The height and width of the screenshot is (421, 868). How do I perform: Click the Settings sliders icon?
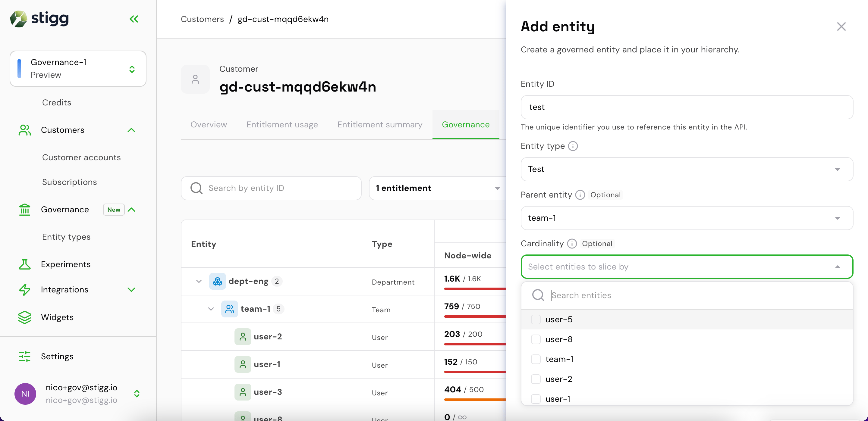[x=25, y=356]
